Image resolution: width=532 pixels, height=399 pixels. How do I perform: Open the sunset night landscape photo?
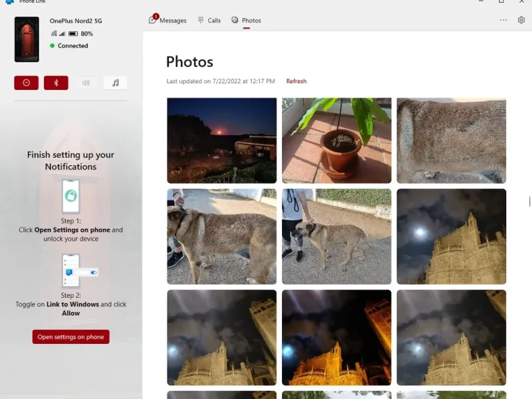coord(221,140)
